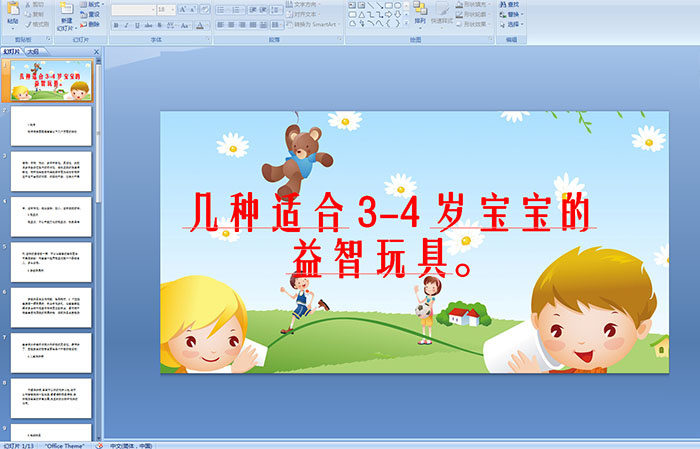Click the bullets list button
The image size is (700, 449).
(x=223, y=9)
